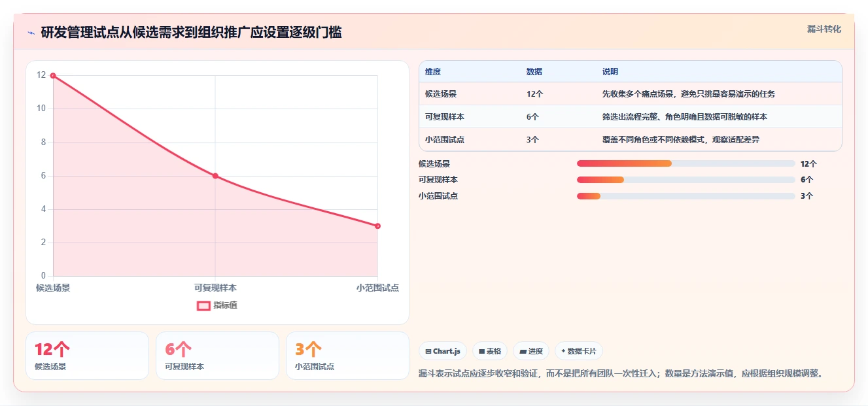Click the 6个 table cell
The height and width of the screenshot is (406, 868).
533,117
